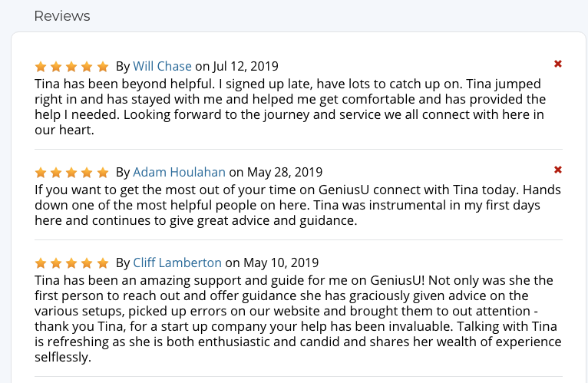Click fifth star of Adam Houlahan's rating
The height and width of the screenshot is (383, 588).
point(103,173)
